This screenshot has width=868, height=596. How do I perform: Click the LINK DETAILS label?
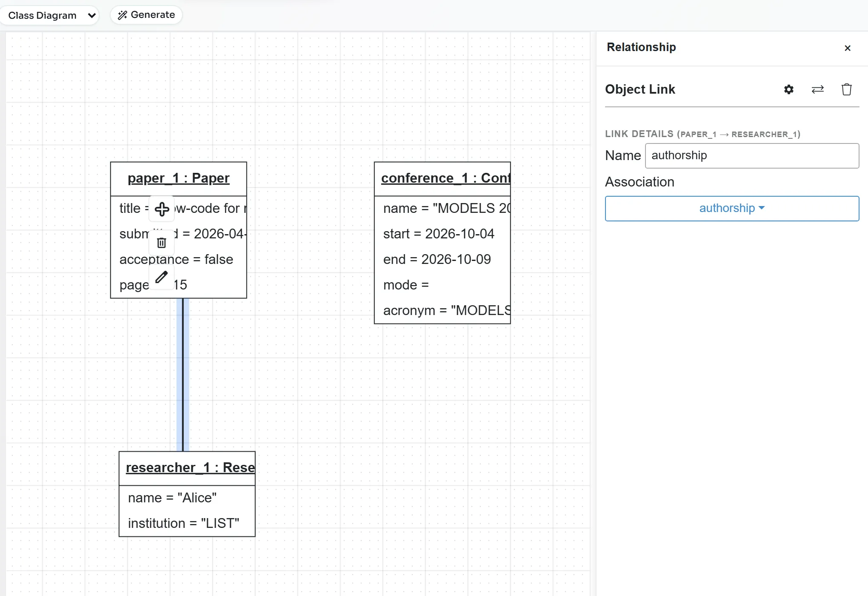(702, 134)
